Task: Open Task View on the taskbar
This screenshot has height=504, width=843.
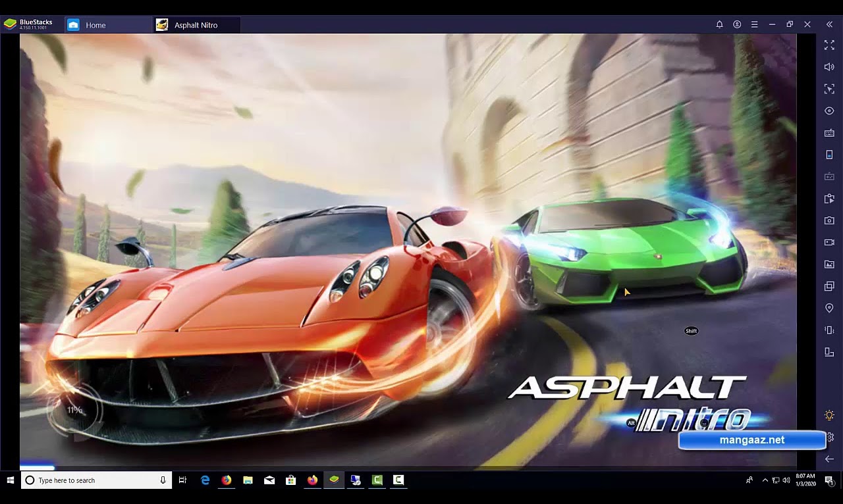Action: (x=183, y=480)
